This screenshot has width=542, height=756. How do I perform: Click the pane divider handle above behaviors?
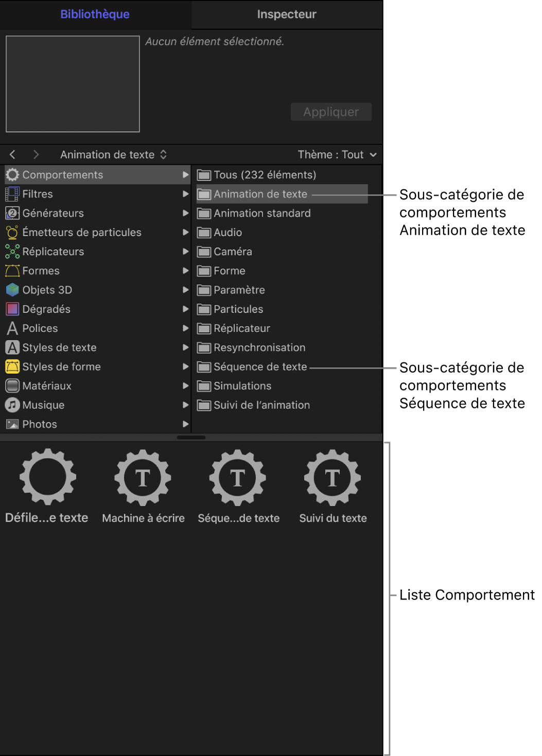191,437
